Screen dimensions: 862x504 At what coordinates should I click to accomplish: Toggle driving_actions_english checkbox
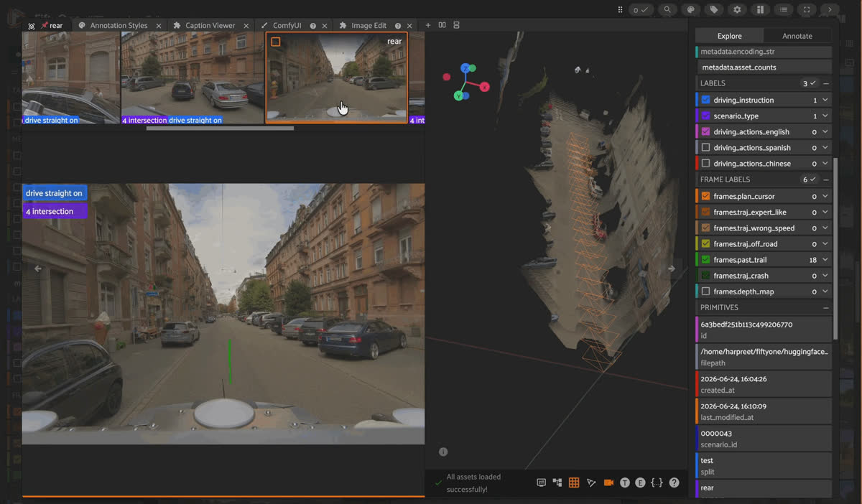pyautogui.click(x=705, y=131)
